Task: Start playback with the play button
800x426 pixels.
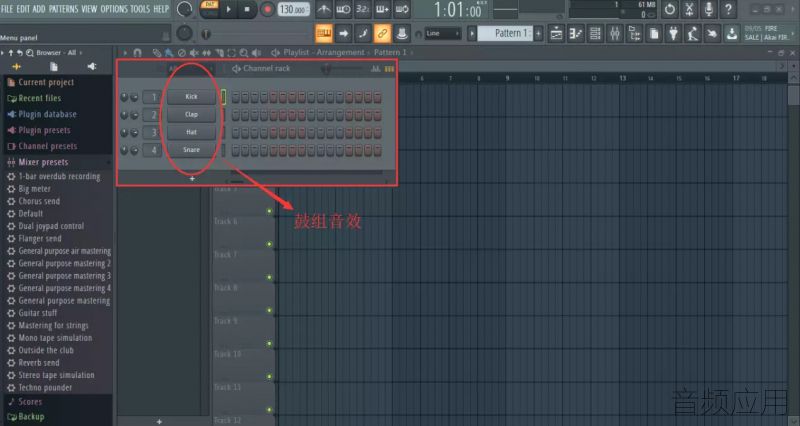Action: (229, 9)
